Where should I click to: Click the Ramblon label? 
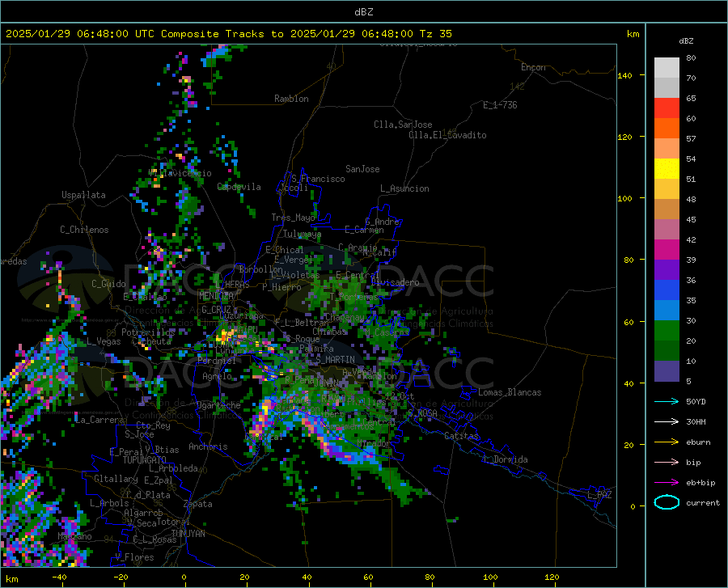pyautogui.click(x=291, y=99)
